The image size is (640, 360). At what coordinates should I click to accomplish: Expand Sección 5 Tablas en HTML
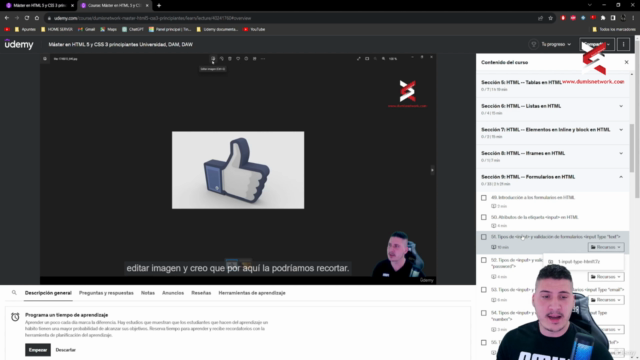(x=553, y=85)
